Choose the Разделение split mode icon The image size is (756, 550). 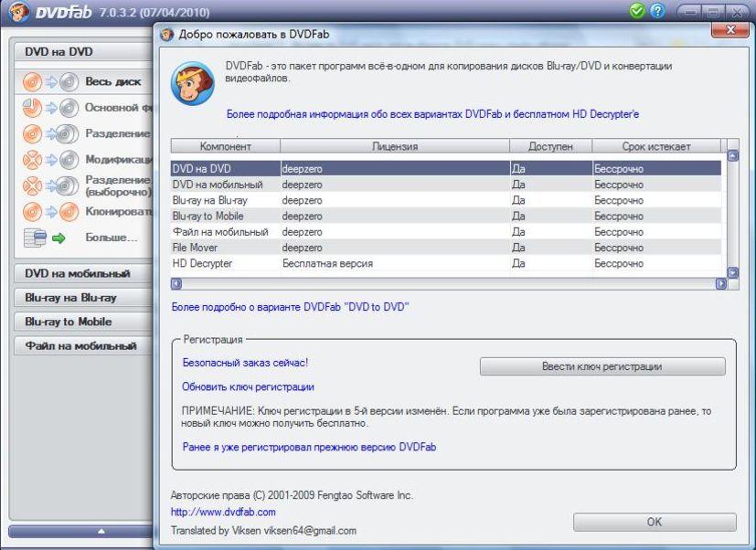click(x=50, y=133)
